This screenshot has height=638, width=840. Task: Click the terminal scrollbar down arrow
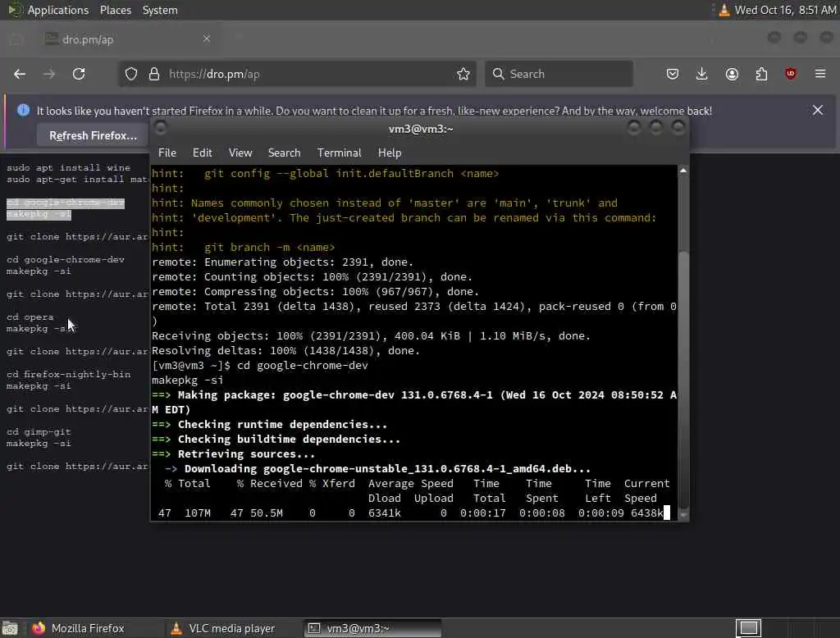click(683, 514)
